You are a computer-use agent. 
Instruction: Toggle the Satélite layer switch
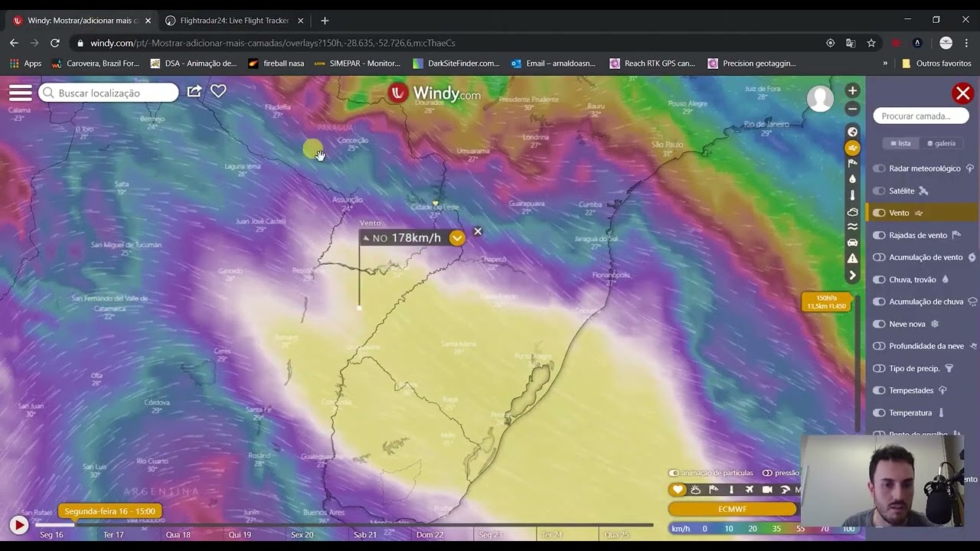tap(879, 191)
